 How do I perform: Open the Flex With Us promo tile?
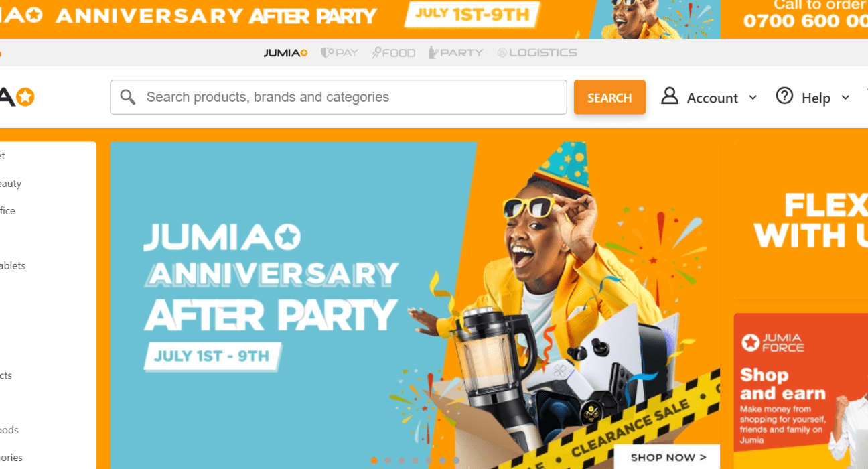pos(801,220)
